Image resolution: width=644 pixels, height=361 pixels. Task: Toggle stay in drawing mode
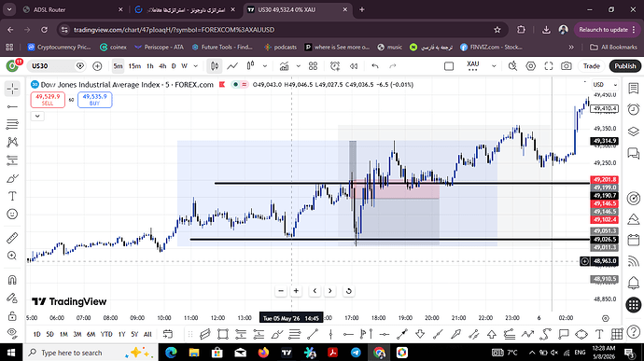(x=12, y=299)
